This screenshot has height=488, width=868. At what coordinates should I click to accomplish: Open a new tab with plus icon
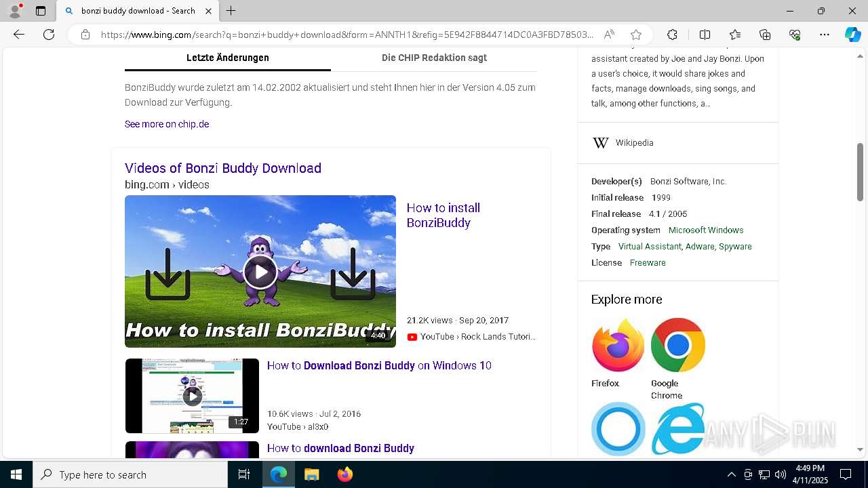pos(231,11)
